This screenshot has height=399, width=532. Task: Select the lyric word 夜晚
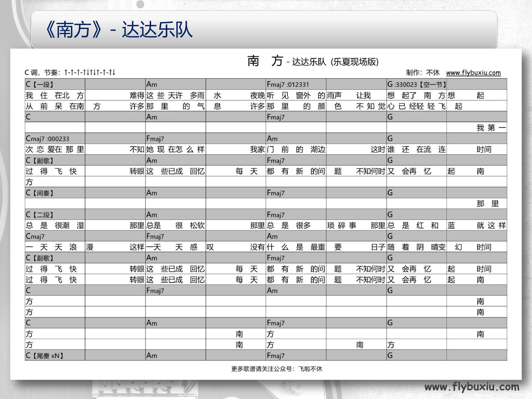coord(257,95)
